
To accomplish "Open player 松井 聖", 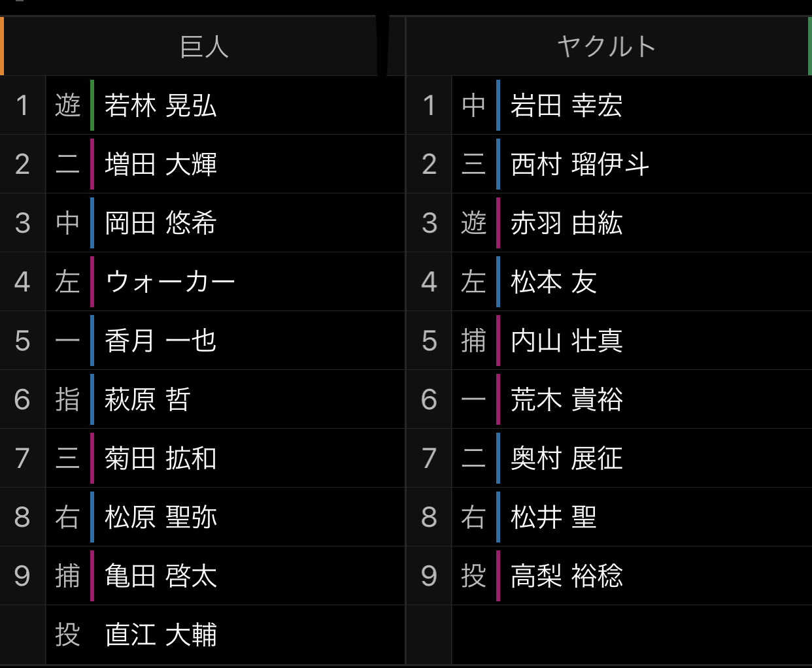I will [x=554, y=517].
